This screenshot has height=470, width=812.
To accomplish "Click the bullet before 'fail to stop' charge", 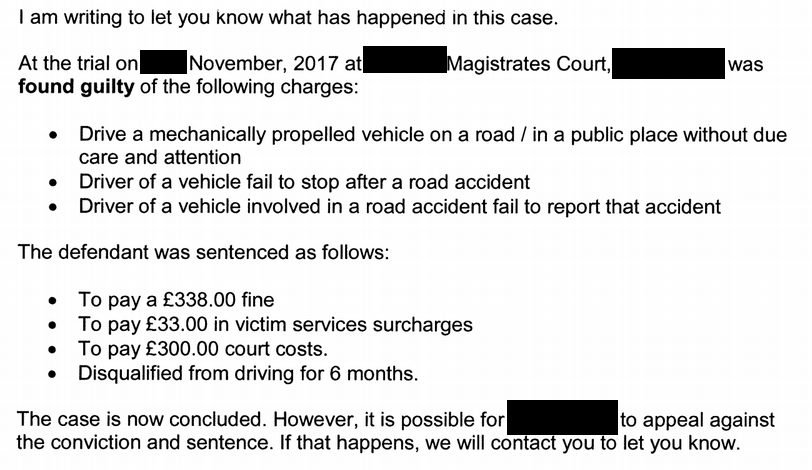I will [53, 183].
